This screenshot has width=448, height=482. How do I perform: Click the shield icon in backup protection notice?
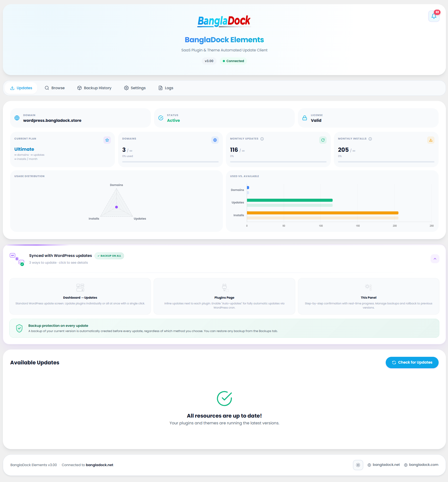(x=19, y=328)
